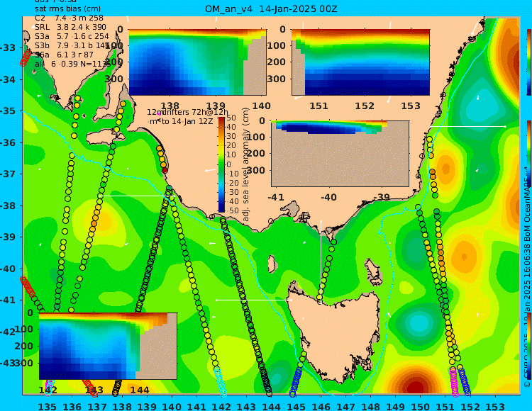Click 135 on the main longitude axis

click(47, 406)
